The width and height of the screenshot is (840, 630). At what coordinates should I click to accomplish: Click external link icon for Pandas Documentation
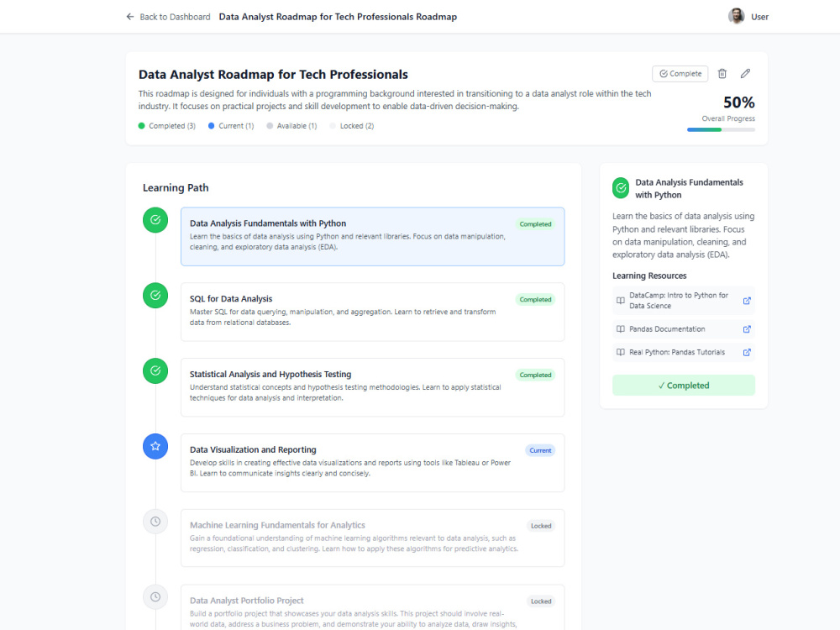(x=747, y=329)
